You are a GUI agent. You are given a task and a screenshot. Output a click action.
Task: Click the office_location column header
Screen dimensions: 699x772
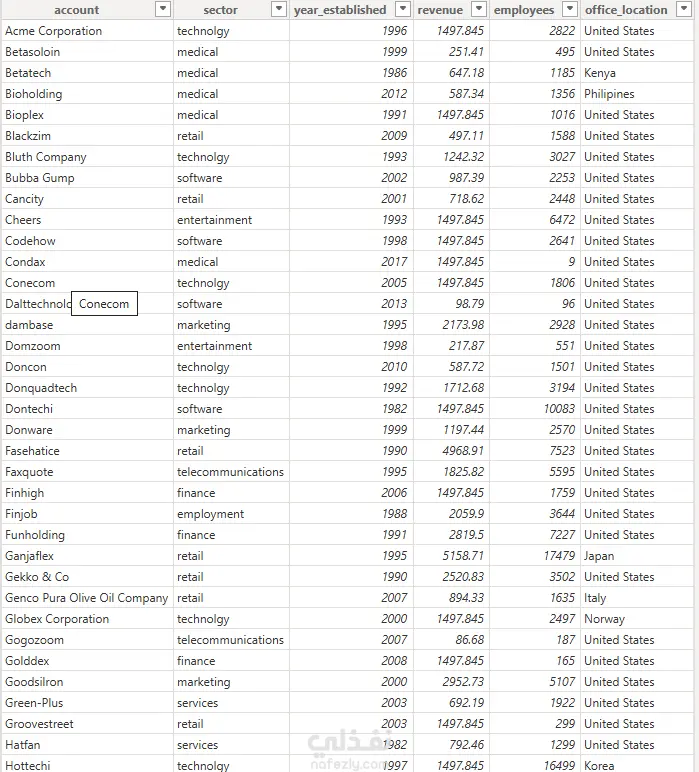[x=626, y=10]
